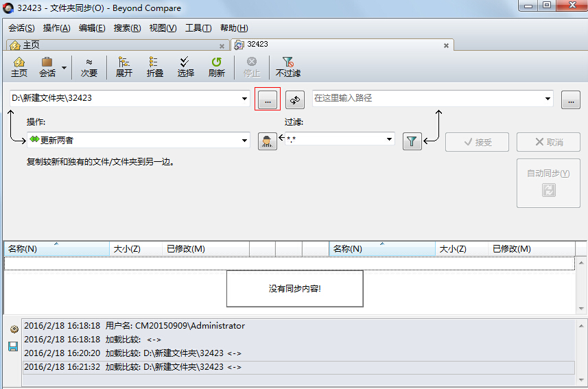Open the 会话(S) menu
Viewport: 588px width, 389px height.
click(21, 28)
